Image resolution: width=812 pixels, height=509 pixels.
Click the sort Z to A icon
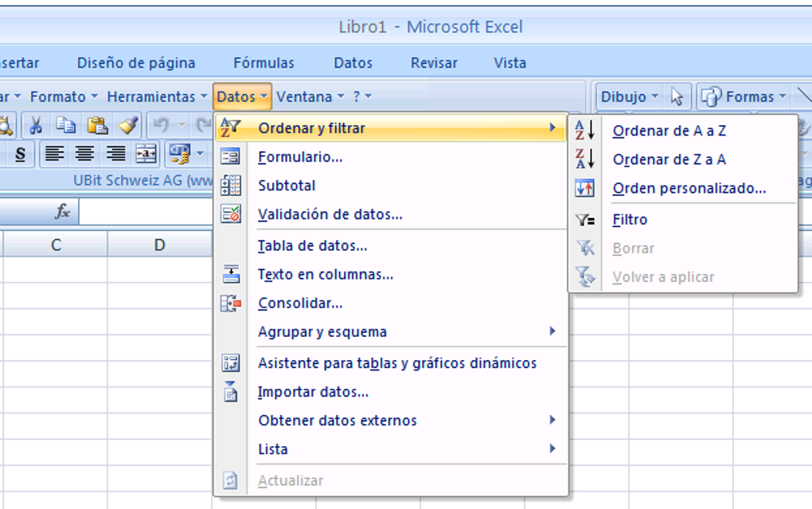click(x=584, y=159)
